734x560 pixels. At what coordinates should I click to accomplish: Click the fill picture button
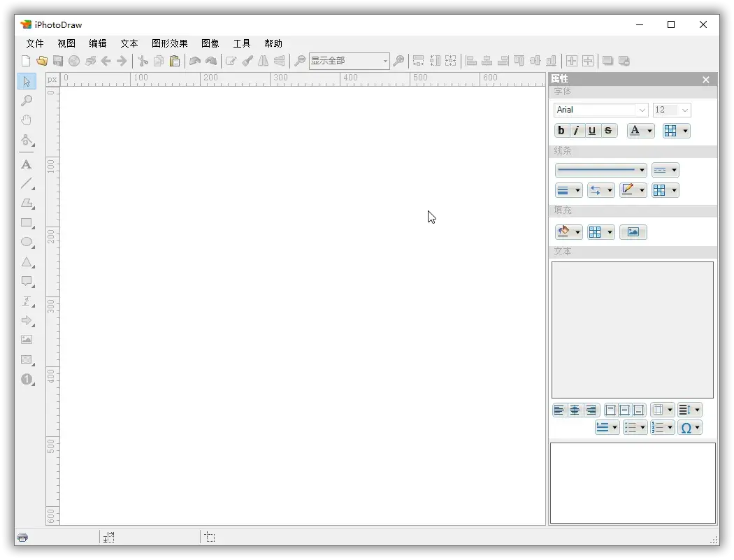633,232
